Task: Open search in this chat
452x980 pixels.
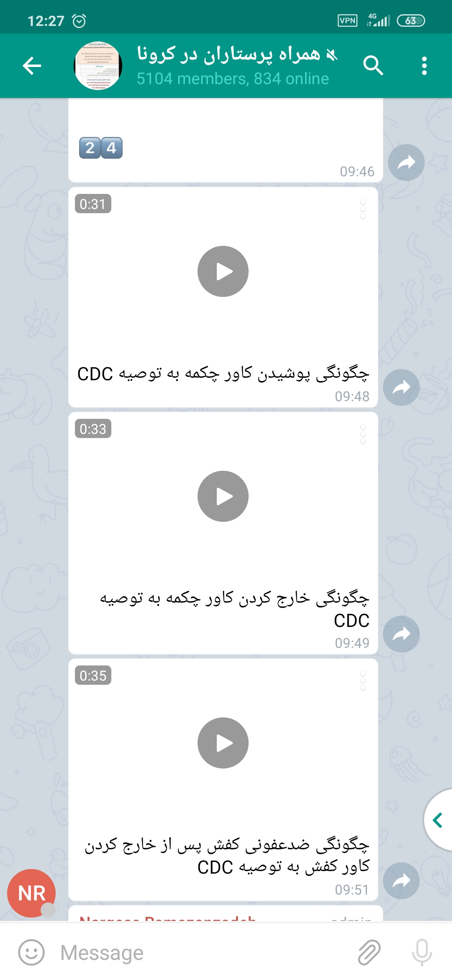Action: pyautogui.click(x=373, y=65)
